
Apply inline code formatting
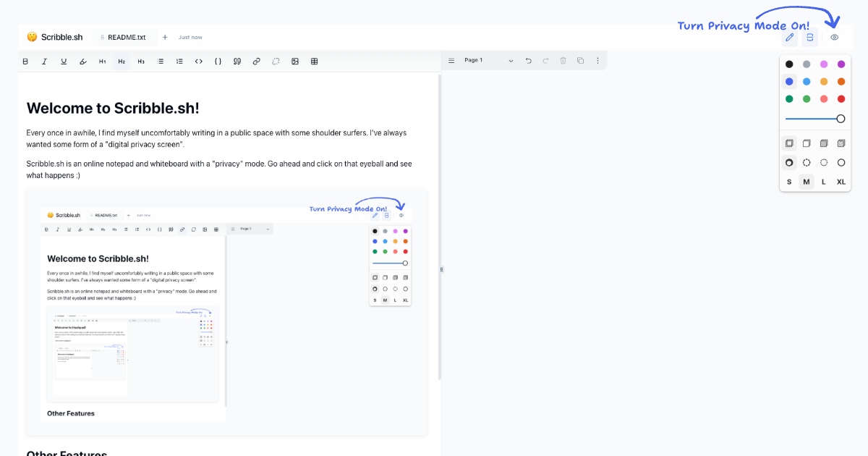[199, 62]
